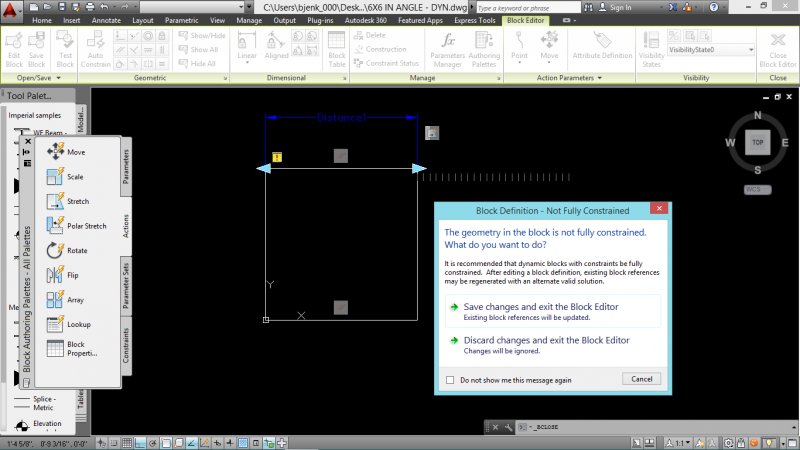Select the Flip action tool

pyautogui.click(x=63, y=275)
